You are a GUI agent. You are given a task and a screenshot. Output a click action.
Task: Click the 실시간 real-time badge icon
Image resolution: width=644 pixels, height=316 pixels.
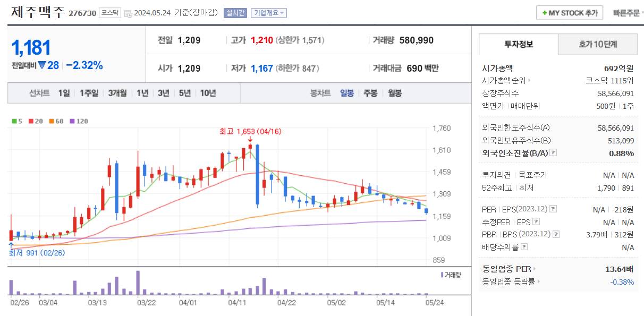tap(235, 13)
